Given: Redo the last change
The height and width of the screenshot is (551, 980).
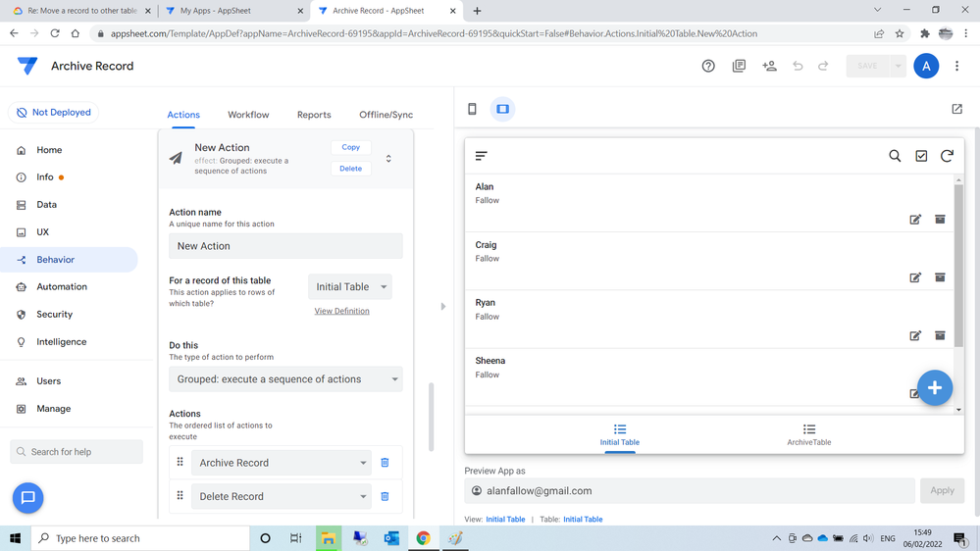Looking at the screenshot, I should click(x=823, y=66).
